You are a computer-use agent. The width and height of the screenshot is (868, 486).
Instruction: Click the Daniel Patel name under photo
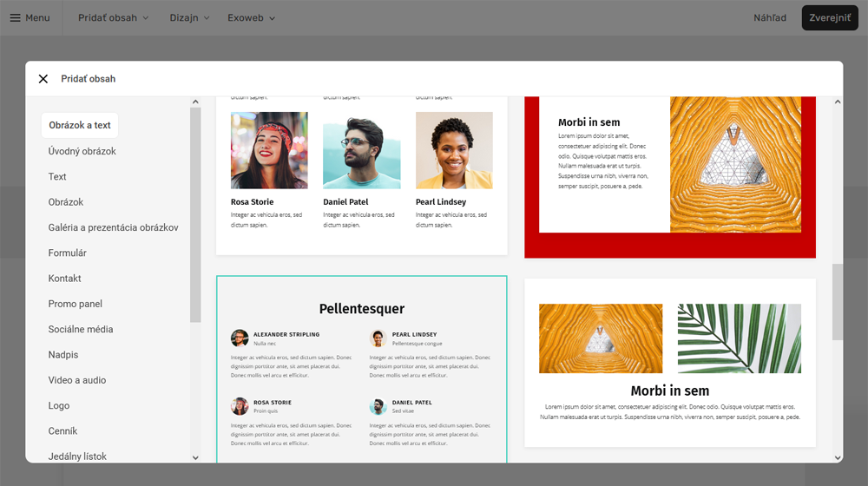coord(345,202)
